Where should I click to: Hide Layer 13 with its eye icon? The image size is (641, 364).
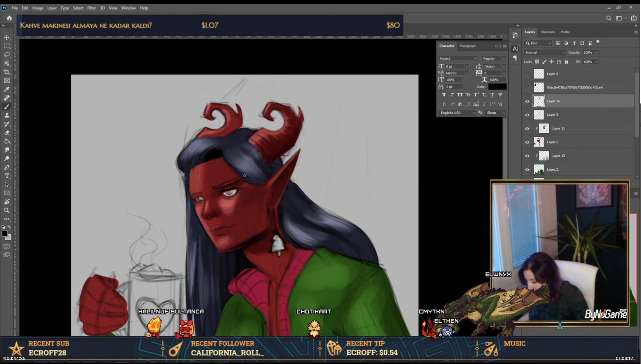527,156
